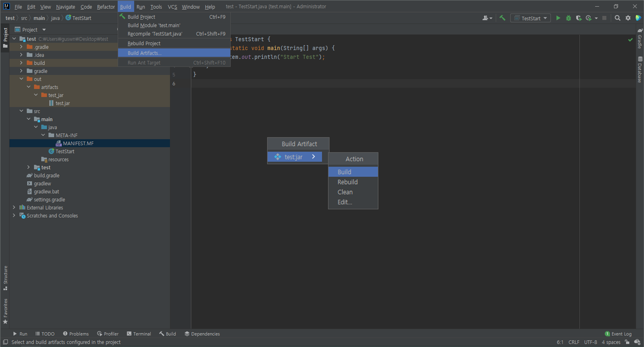Click UTF-8 encoding in status bar
The width and height of the screenshot is (644, 347).
click(x=590, y=342)
